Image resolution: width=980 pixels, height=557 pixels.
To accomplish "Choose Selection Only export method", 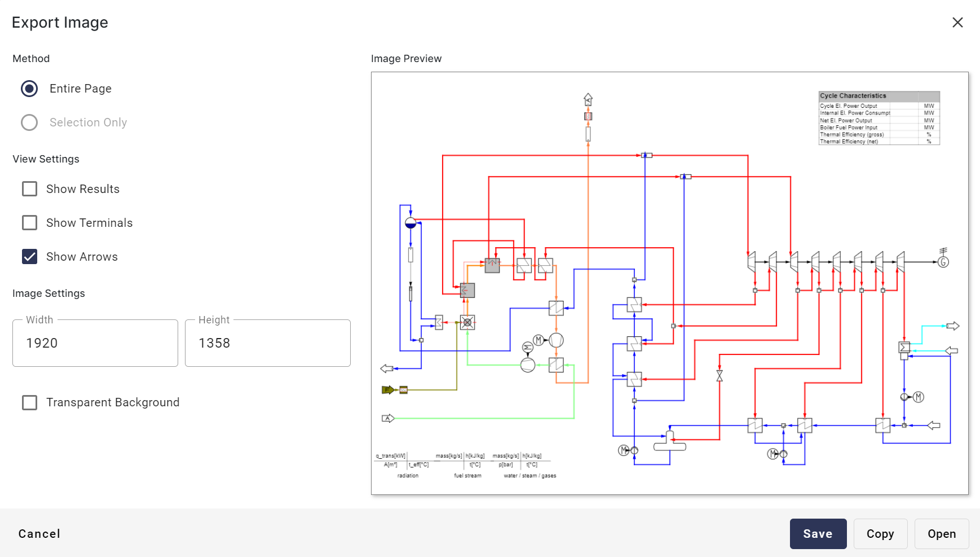I will 29,122.
